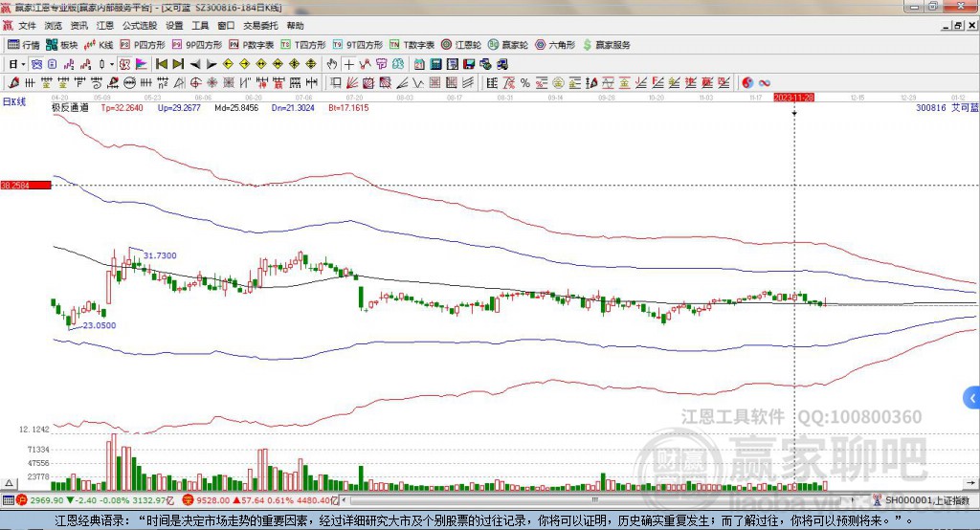Click the 板块 toolbar button
Image resolution: width=980 pixels, height=530 pixels.
tap(62, 45)
